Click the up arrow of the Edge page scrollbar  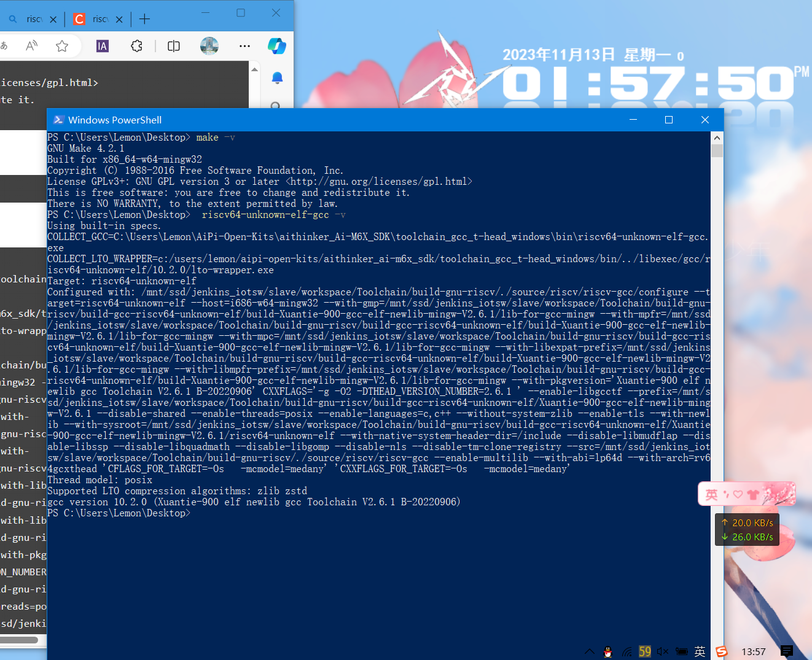click(254, 69)
